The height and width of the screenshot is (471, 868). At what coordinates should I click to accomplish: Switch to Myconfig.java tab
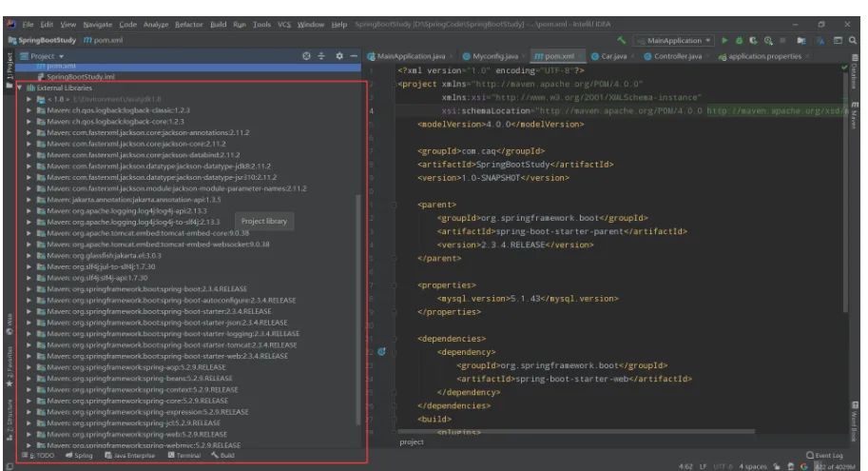(495, 56)
